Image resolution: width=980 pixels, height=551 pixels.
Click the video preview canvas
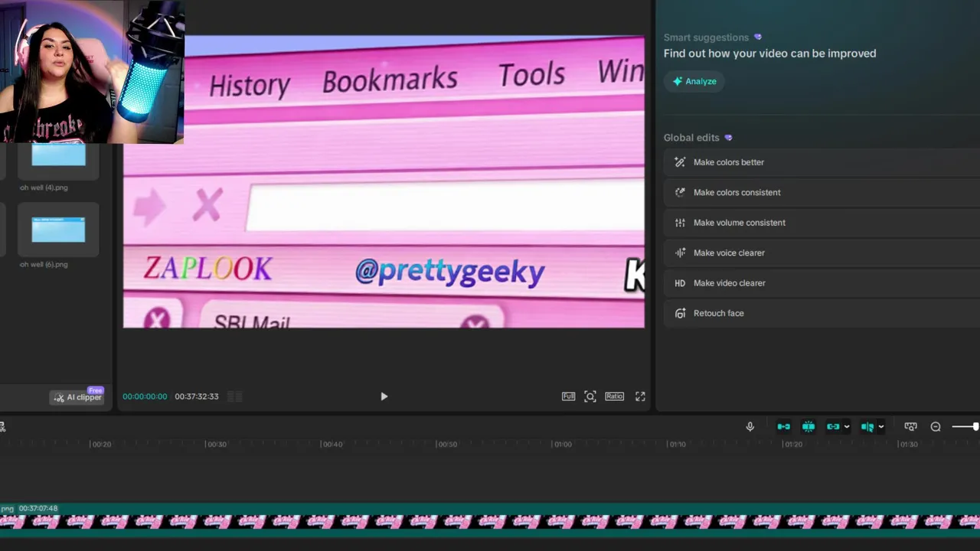[x=384, y=181]
